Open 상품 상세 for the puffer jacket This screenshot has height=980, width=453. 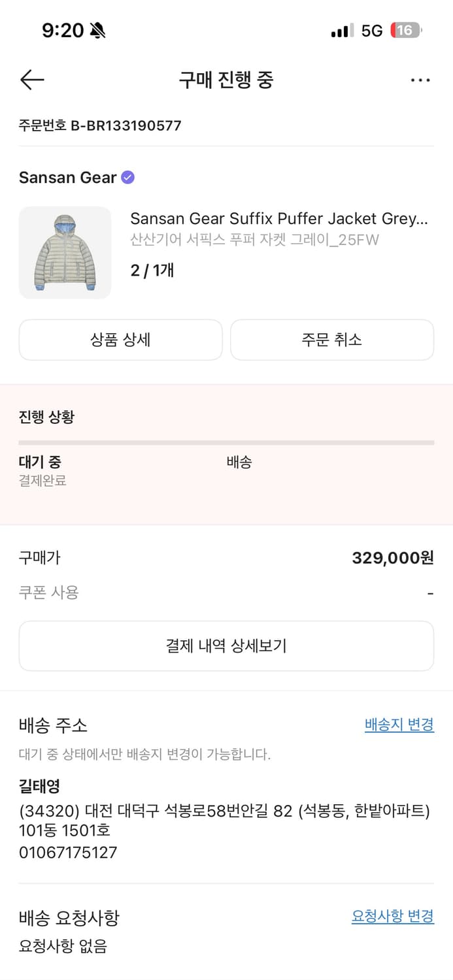coord(120,340)
